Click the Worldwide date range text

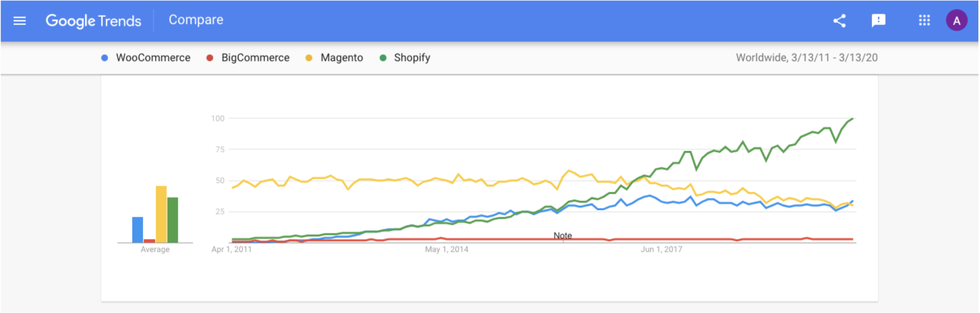pos(807,58)
